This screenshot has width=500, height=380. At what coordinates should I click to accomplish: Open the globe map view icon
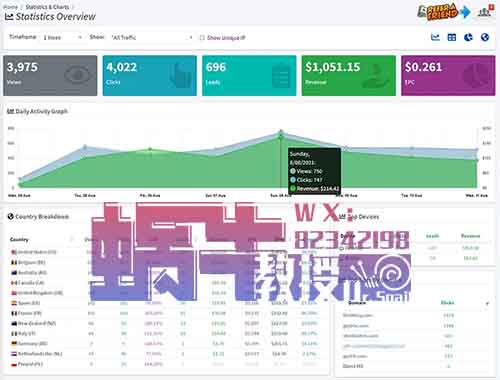pos(485,37)
